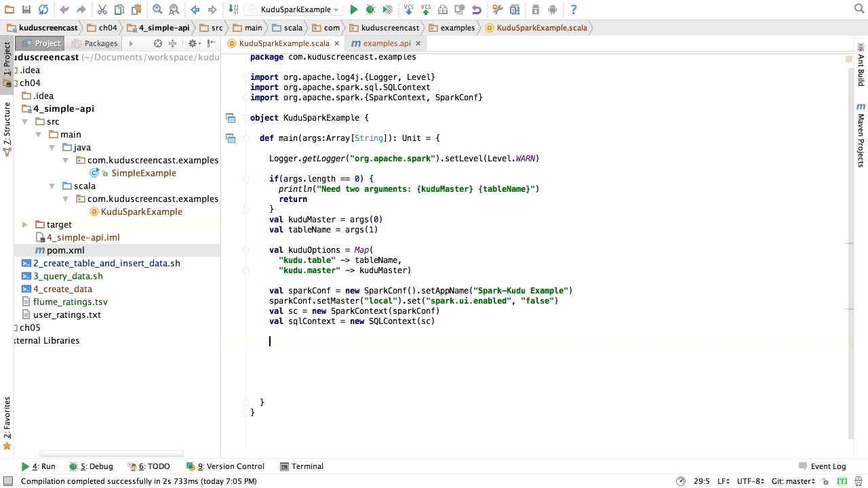Click the VCS Update Project icon
The width and height of the screenshot is (868, 488).
(x=409, y=9)
